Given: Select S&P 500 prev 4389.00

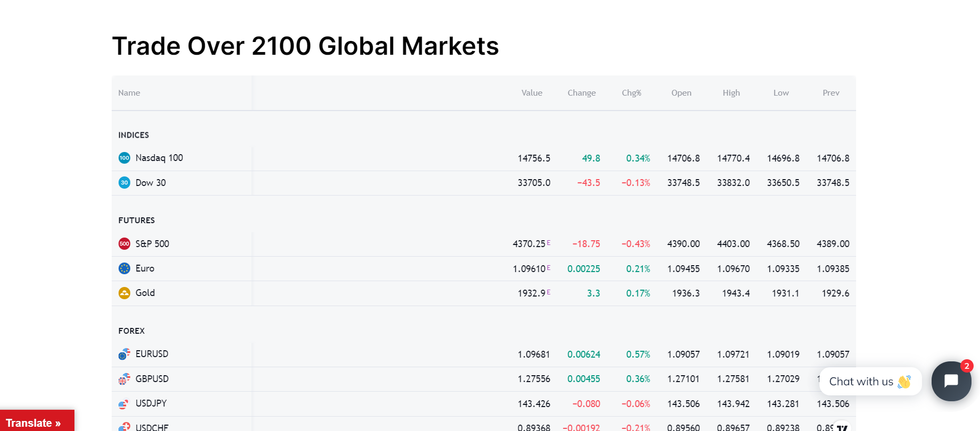Looking at the screenshot, I should pyautogui.click(x=833, y=244).
